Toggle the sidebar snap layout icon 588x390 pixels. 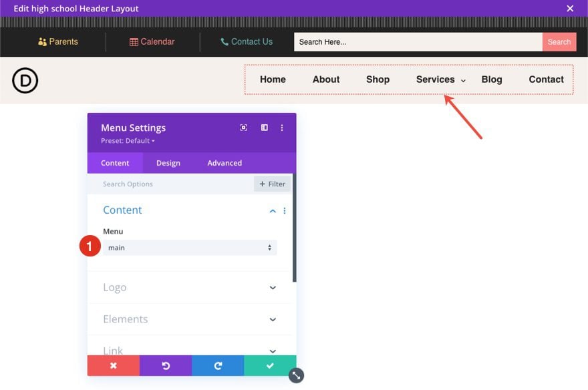[x=265, y=128]
